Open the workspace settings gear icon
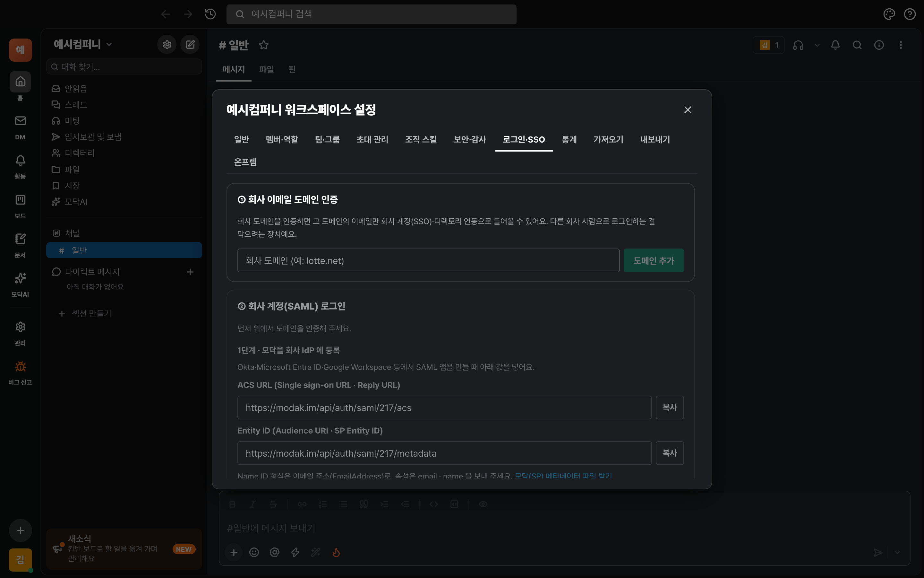Viewport: 924px width, 578px height. pyautogui.click(x=167, y=45)
